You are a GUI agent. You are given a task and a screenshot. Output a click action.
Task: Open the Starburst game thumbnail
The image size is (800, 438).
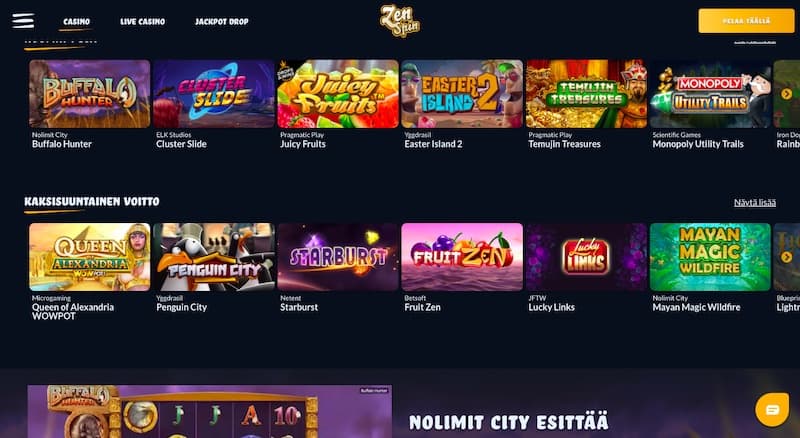[338, 257]
